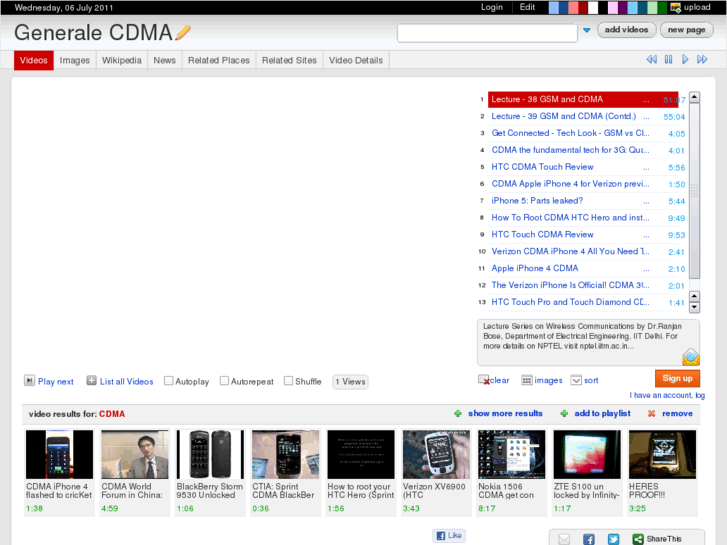Click the 1 Views button

pyautogui.click(x=351, y=381)
